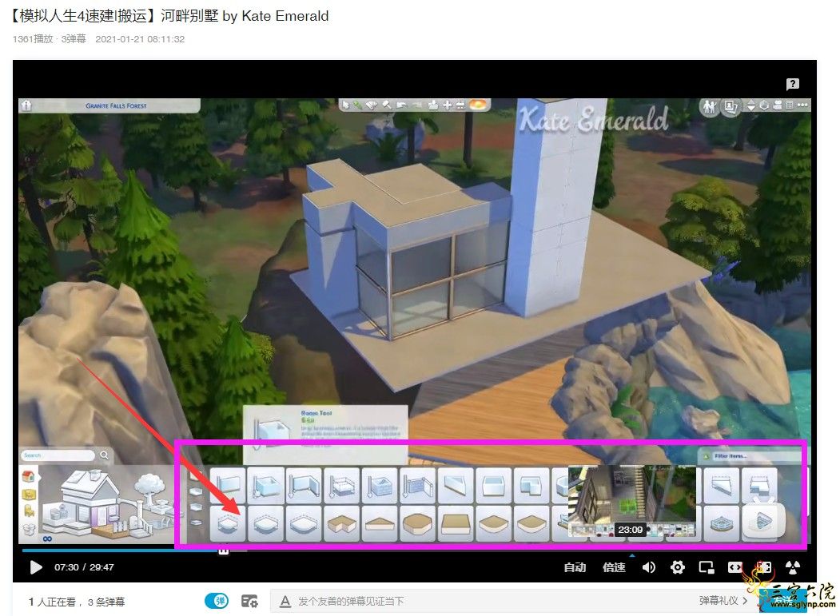Choose the square wooden deck tile
Screen dimensions: 840x616
456,523
